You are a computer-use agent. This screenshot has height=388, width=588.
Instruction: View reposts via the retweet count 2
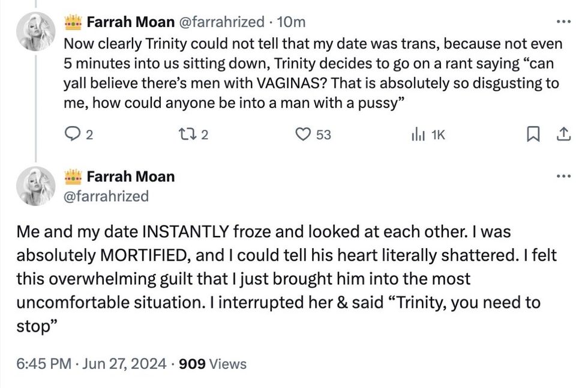point(204,135)
